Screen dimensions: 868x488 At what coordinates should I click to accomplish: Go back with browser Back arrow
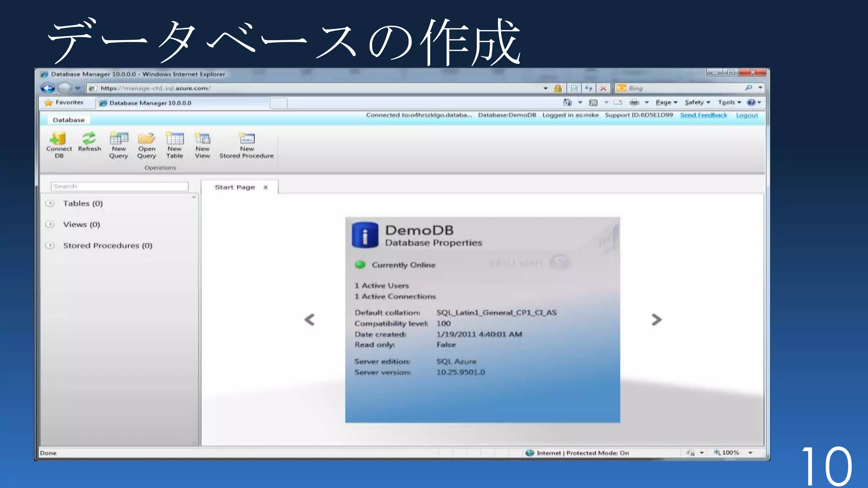pyautogui.click(x=48, y=88)
